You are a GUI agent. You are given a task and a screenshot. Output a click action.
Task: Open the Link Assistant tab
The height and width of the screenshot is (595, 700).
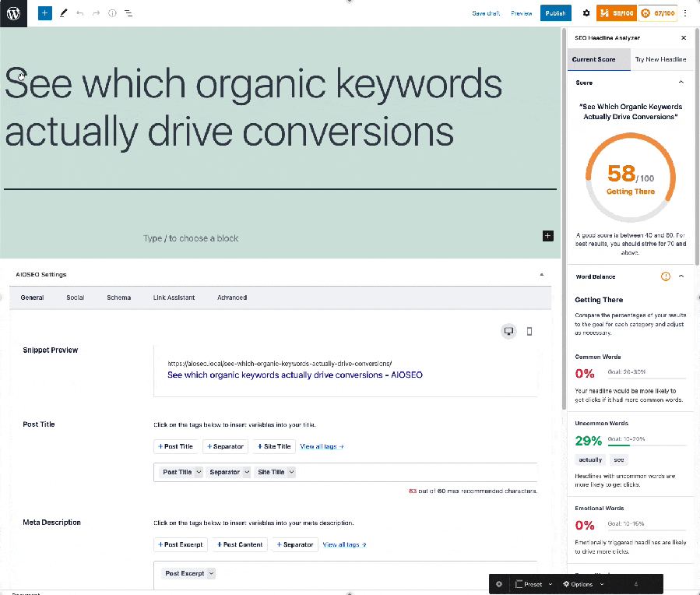coord(174,297)
